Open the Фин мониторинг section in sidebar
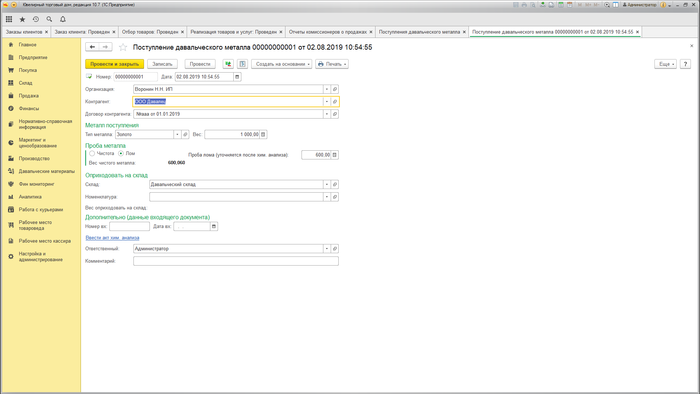 36,184
